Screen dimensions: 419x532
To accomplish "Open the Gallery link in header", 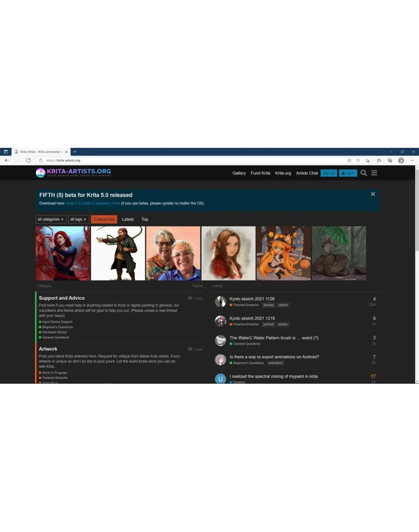I will point(239,173).
